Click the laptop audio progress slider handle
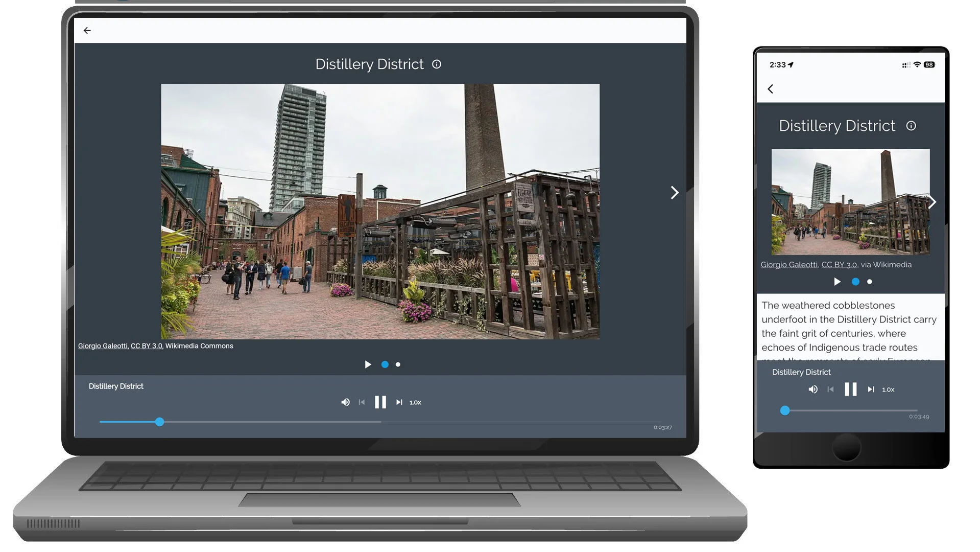The height and width of the screenshot is (552, 980). coord(160,422)
